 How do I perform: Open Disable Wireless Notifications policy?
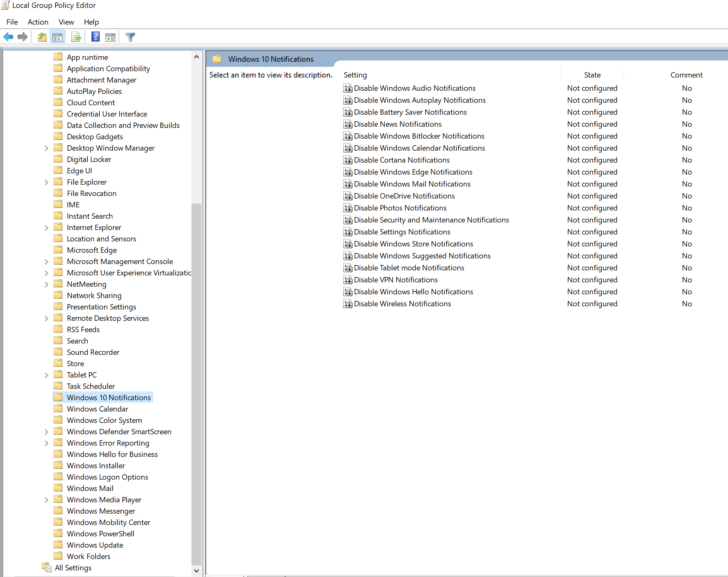point(402,304)
